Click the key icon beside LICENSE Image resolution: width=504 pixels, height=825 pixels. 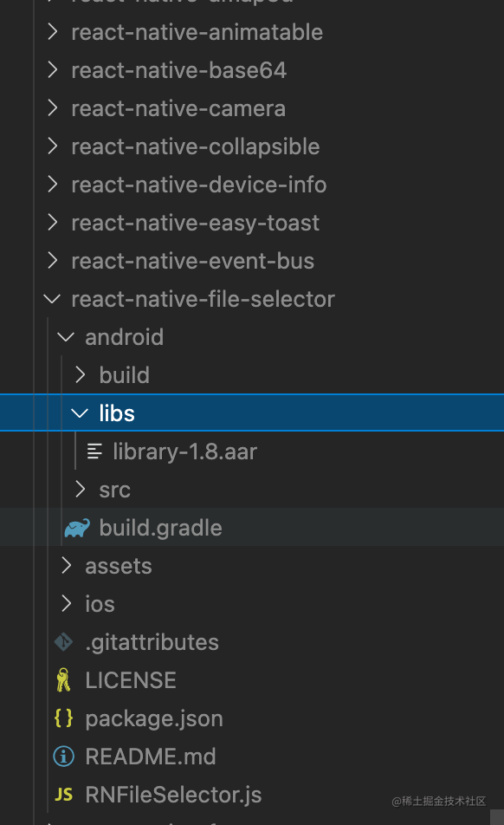[x=62, y=679]
